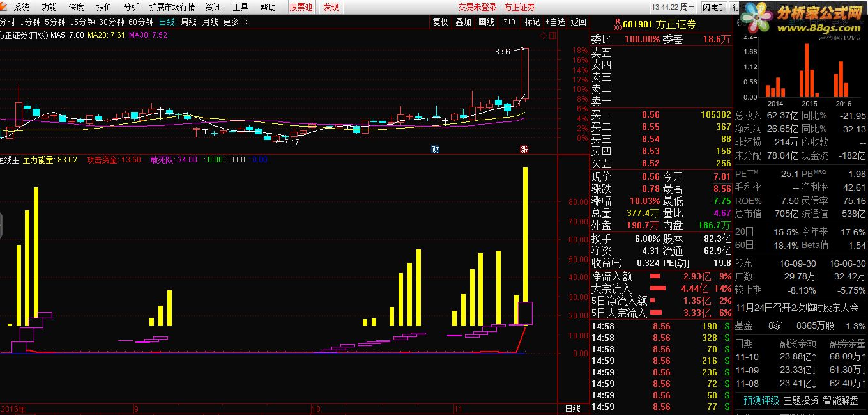Viewport: 868px width, 415px height.
Task: Switch to the 5分钟 period tab
Action: click(56, 22)
